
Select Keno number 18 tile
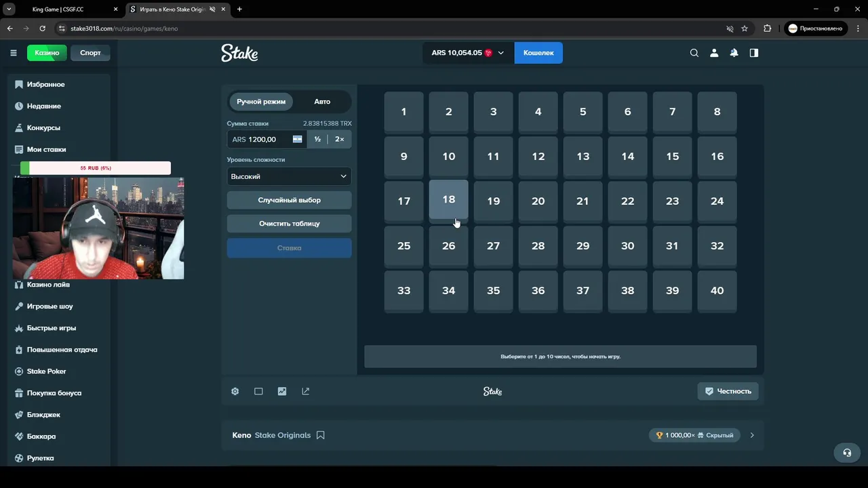point(448,199)
